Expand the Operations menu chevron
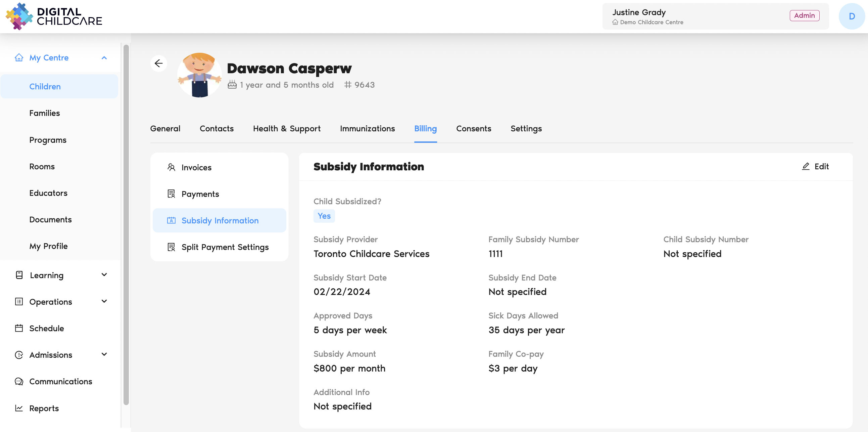868x432 pixels. (x=104, y=301)
